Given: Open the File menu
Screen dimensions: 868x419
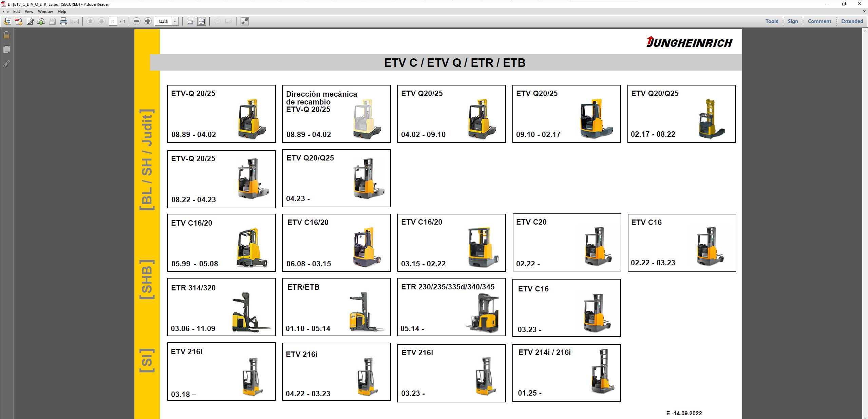Looking at the screenshot, I should point(5,12).
